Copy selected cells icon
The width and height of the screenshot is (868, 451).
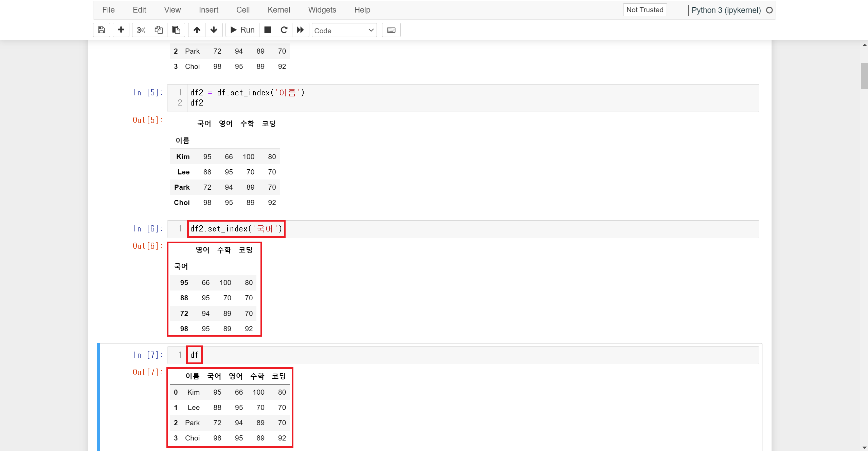point(159,30)
